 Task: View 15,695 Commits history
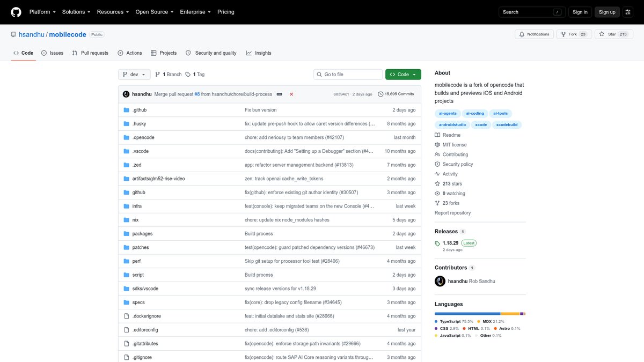click(396, 94)
